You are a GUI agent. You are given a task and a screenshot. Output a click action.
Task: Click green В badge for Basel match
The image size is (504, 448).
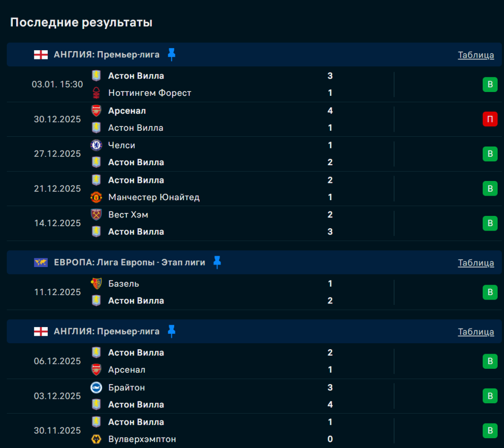(x=490, y=292)
